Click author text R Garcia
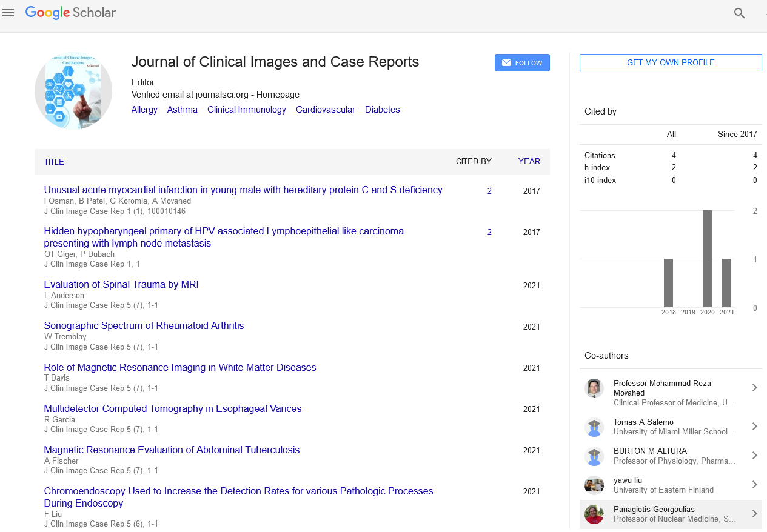The height and width of the screenshot is (532, 767). click(x=60, y=419)
